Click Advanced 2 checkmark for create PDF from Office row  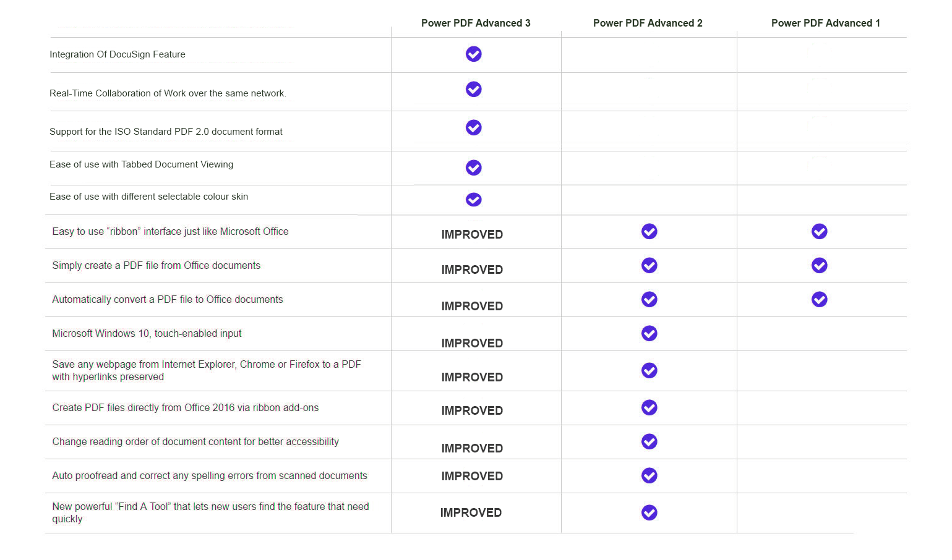point(650,265)
